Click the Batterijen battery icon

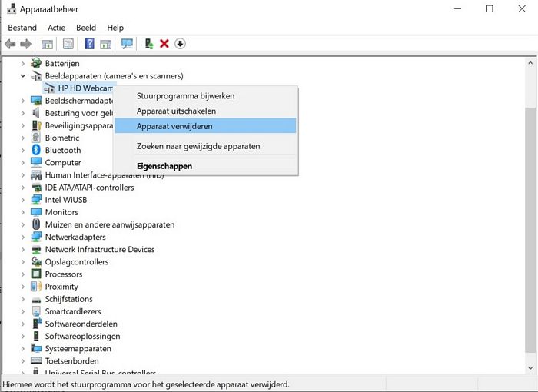pos(36,64)
